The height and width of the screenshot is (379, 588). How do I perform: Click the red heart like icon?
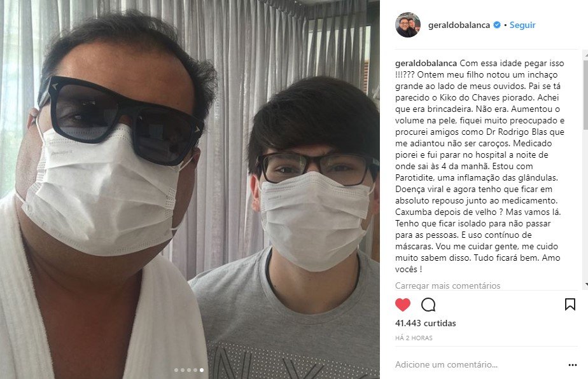403,305
